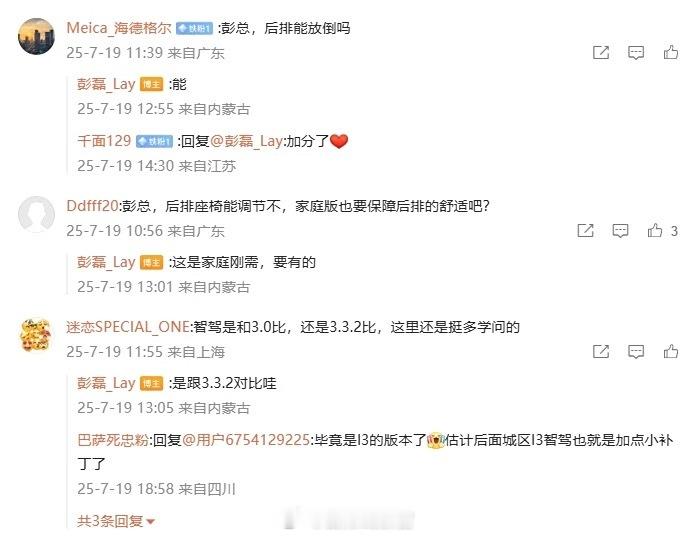696x537 pixels.
Task: Open @用户6754129225 mention link
Action: click(245, 440)
